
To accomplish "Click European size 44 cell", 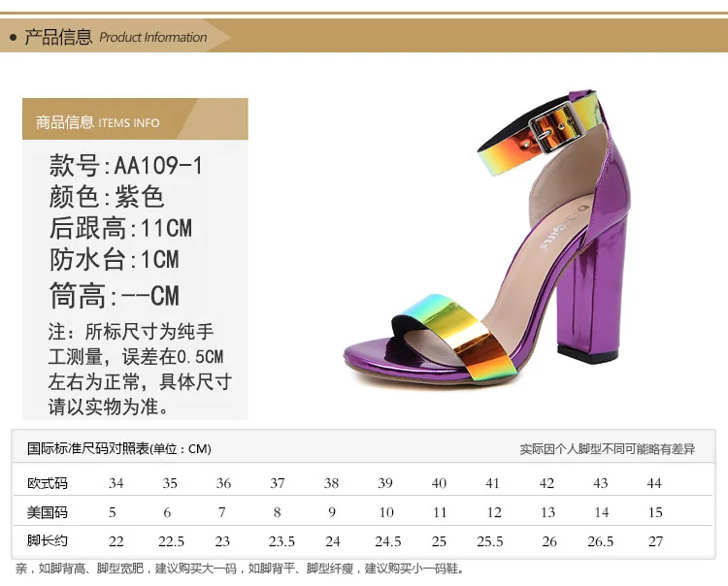I will (654, 483).
